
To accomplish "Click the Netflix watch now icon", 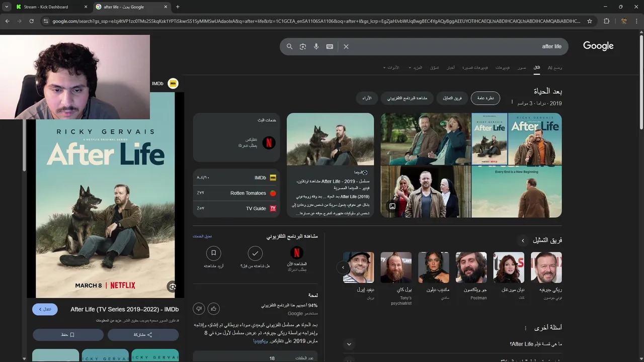I will click(x=297, y=252).
